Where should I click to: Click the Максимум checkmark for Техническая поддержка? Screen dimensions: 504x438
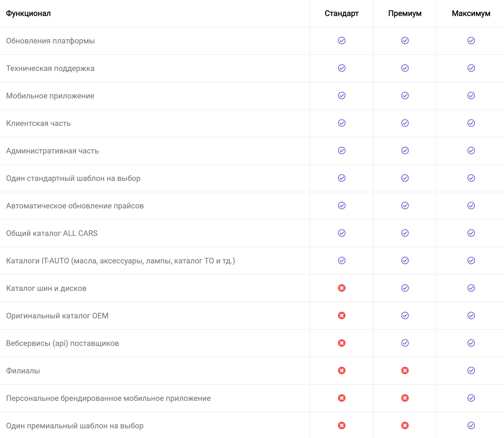point(471,68)
